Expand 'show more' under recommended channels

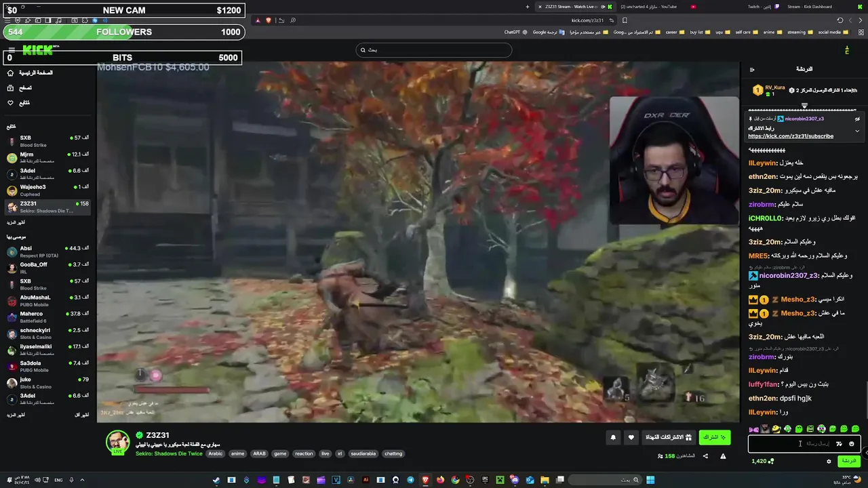(x=16, y=414)
